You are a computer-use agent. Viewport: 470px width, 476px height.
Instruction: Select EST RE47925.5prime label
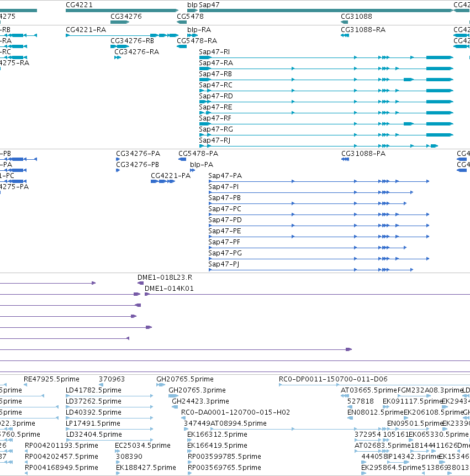pyautogui.click(x=51, y=379)
